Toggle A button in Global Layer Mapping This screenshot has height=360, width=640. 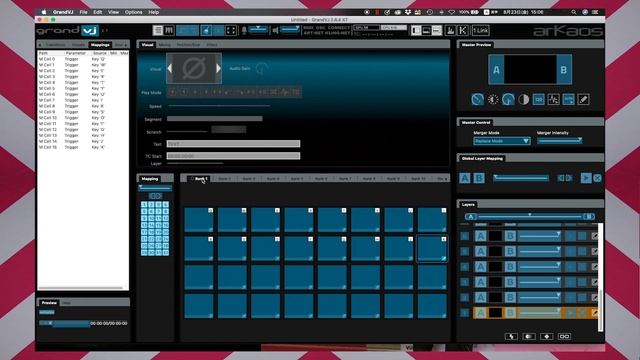pyautogui.click(x=465, y=178)
